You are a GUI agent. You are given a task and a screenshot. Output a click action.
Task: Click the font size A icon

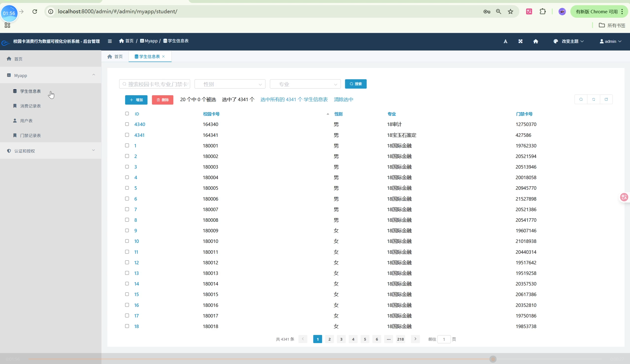pyautogui.click(x=505, y=42)
